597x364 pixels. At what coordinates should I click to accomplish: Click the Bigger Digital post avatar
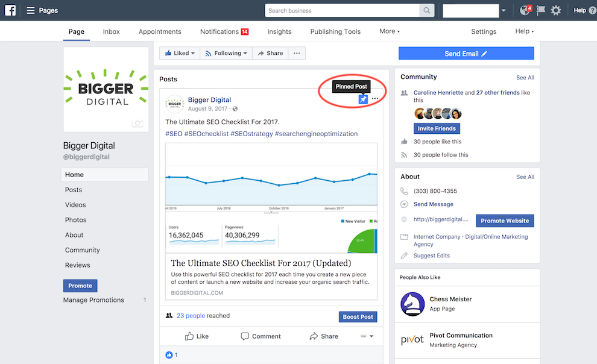coord(175,104)
